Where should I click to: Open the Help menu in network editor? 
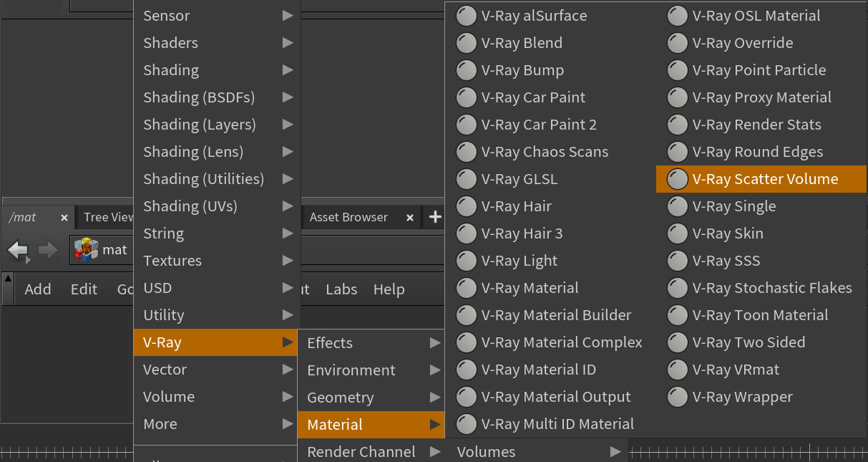[x=389, y=289]
